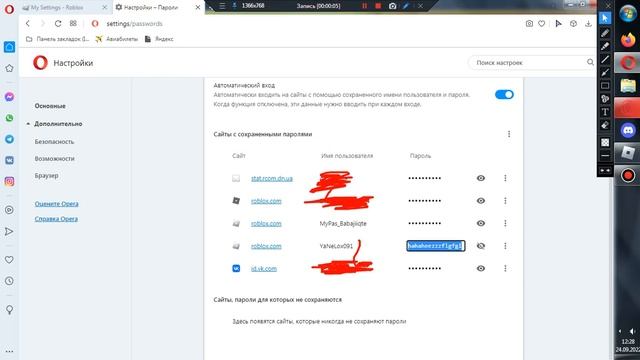Open sidebar player icon
640x360 pixels.
[x=9, y=210]
